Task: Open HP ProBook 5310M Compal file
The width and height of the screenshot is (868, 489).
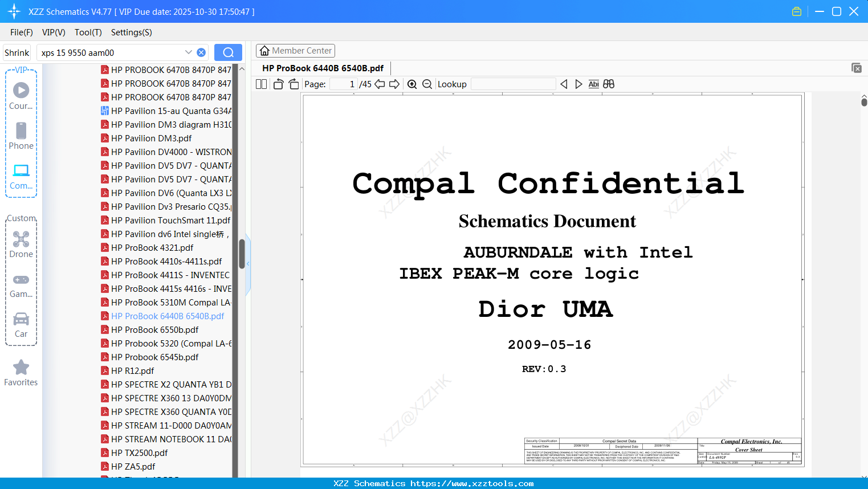Action: [166, 302]
